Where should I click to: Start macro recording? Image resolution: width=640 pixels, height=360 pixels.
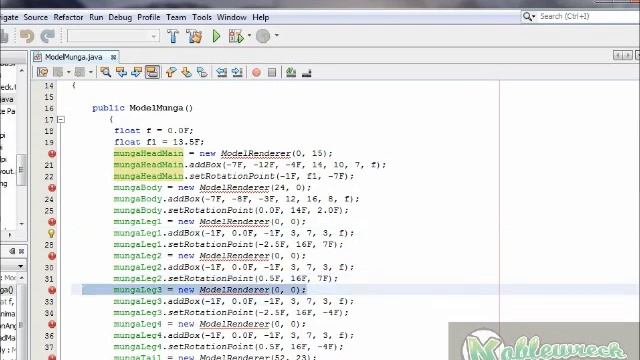coord(256,73)
